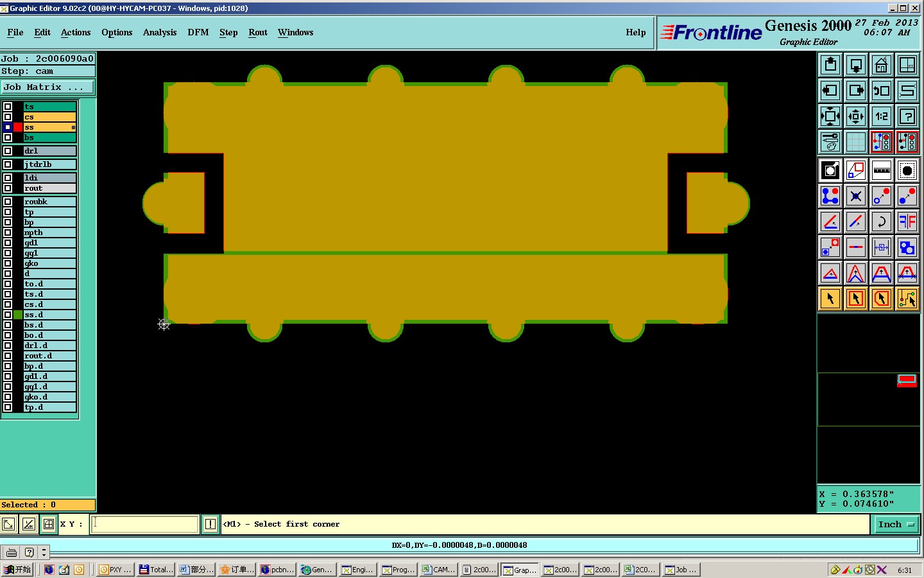Click the diagonal arrow coordinate mode icon
Screen dimensions: 924x578
[x=8, y=524]
